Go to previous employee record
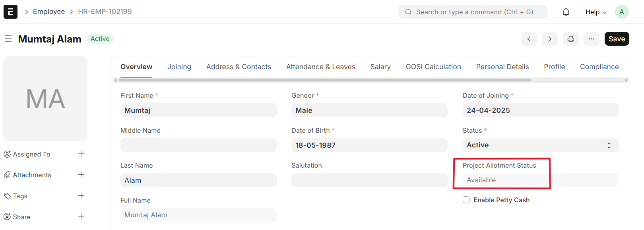 [x=529, y=39]
